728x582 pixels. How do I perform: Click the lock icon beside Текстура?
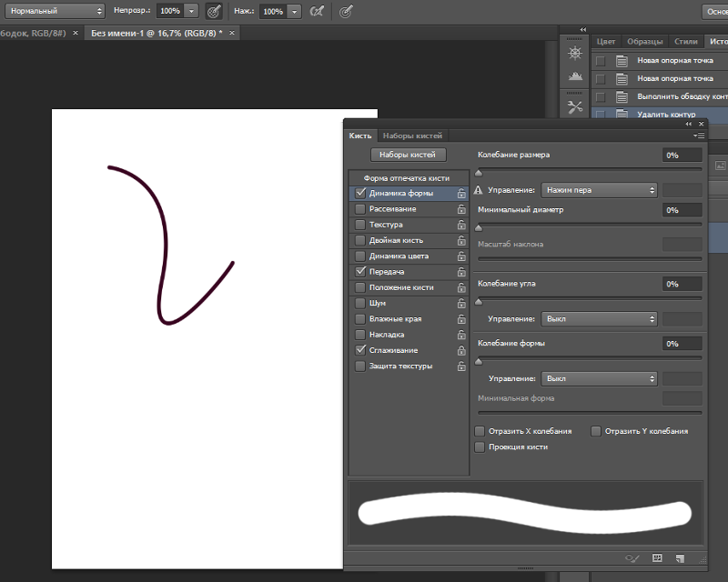461,225
